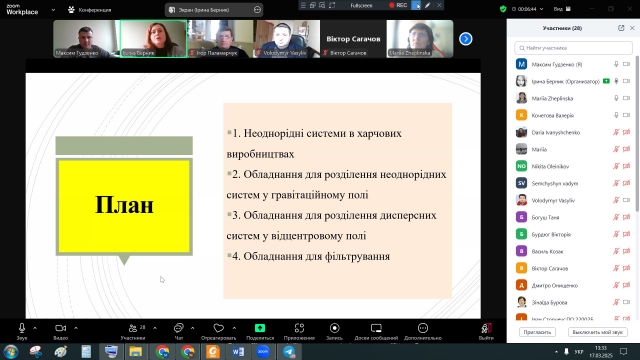Open the Whiteboards icon
The height and width of the screenshot is (360, 640).
pos(376,328)
